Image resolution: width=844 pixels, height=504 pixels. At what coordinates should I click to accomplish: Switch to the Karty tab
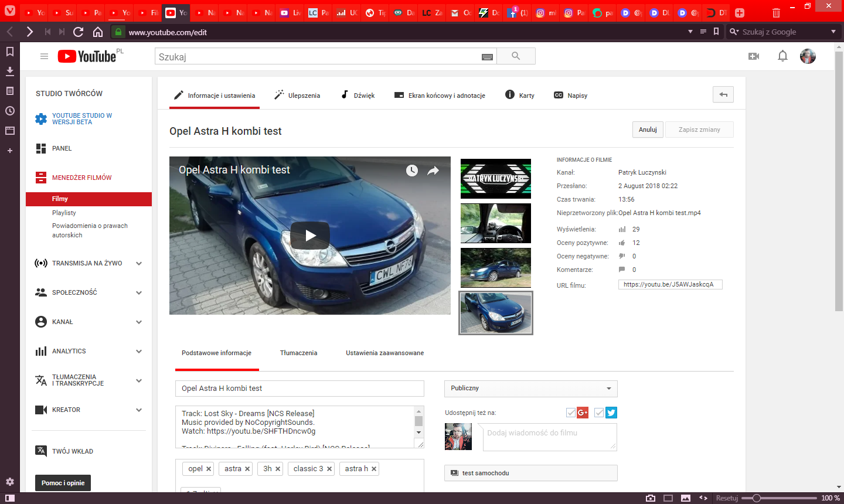click(x=520, y=95)
